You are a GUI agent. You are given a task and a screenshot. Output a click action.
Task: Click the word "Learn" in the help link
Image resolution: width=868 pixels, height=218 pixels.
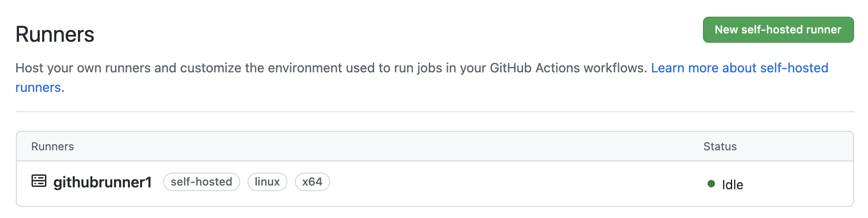coord(668,68)
